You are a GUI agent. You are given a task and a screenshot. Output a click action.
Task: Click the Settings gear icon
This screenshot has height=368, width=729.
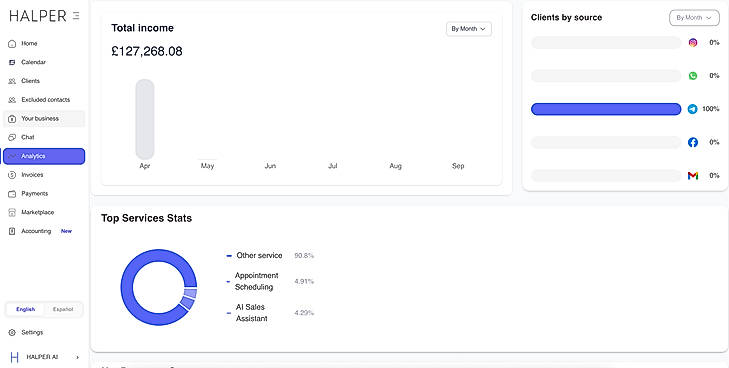click(12, 333)
